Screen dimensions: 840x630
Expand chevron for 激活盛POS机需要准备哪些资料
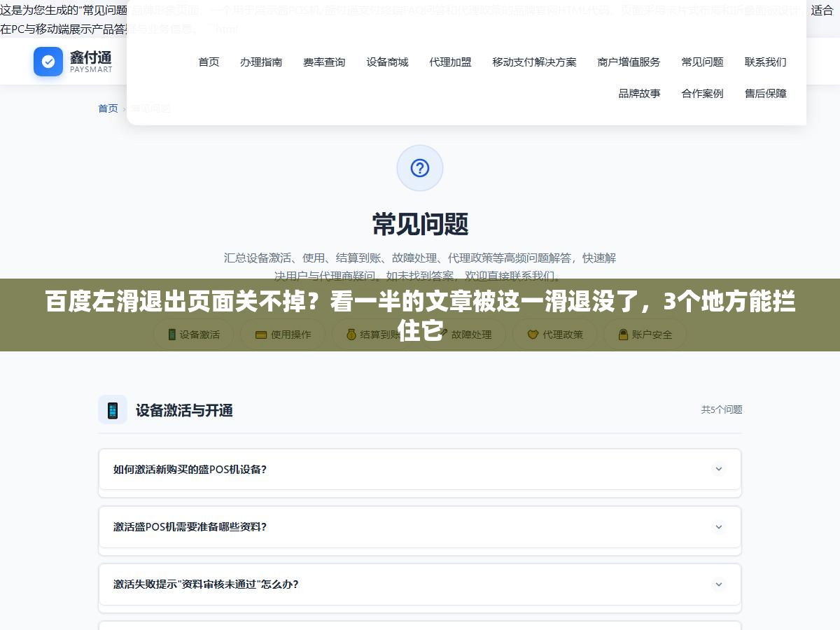coord(718,526)
